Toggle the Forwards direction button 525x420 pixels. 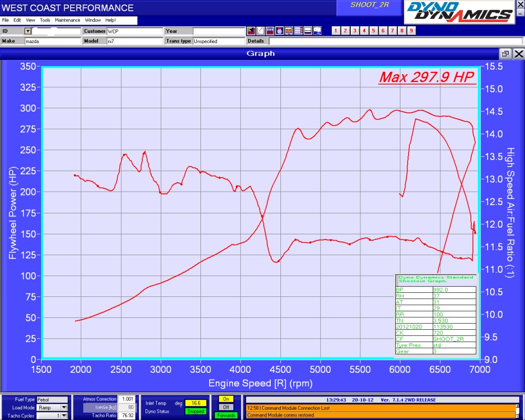click(x=226, y=415)
